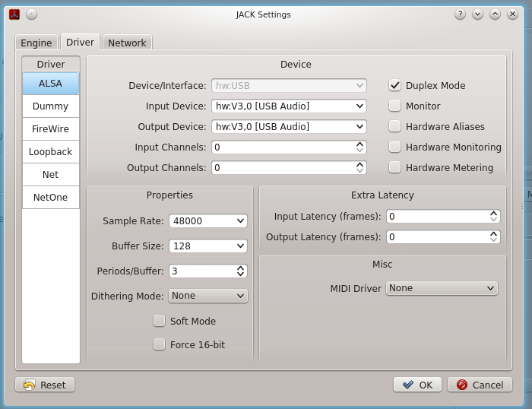Toggle the Hardware Metering checkbox
The width and height of the screenshot is (532, 409).
pos(395,167)
